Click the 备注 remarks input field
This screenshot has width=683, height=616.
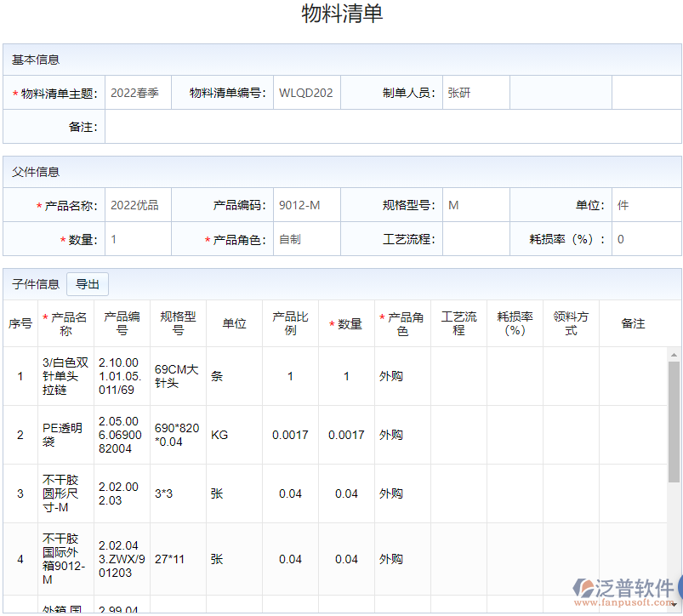(x=255, y=127)
